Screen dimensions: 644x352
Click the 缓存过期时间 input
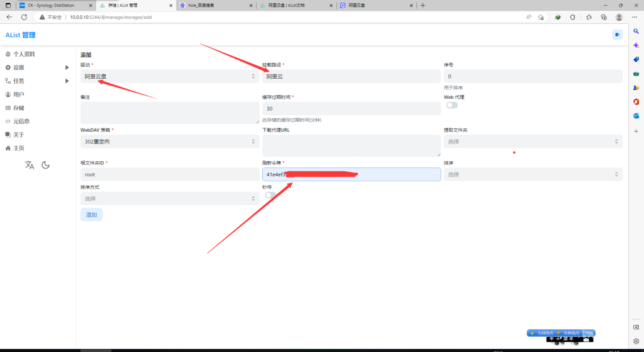coord(352,108)
